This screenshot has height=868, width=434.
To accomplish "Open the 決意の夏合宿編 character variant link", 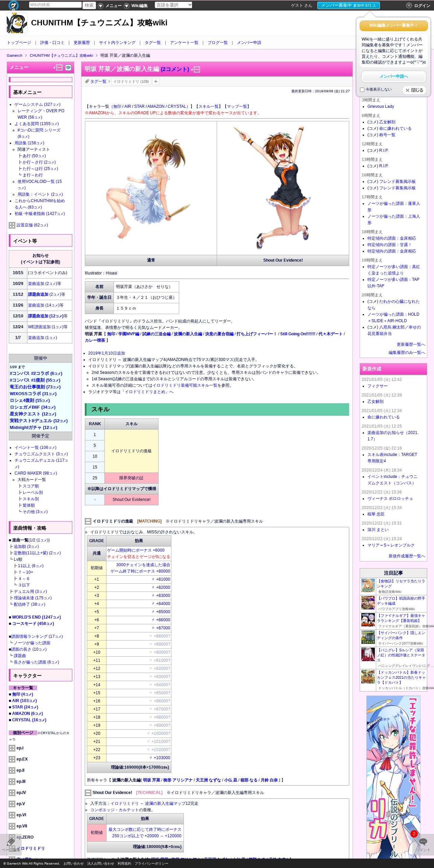I will (219, 334).
